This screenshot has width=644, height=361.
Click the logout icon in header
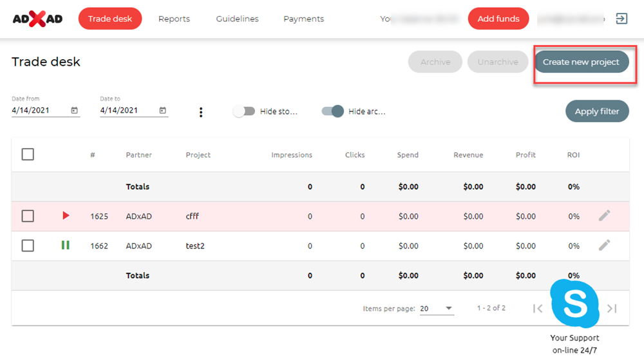(621, 19)
